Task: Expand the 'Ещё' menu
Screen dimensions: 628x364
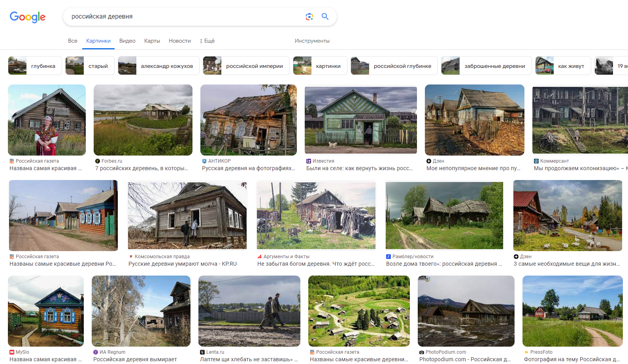Action: 207,41
